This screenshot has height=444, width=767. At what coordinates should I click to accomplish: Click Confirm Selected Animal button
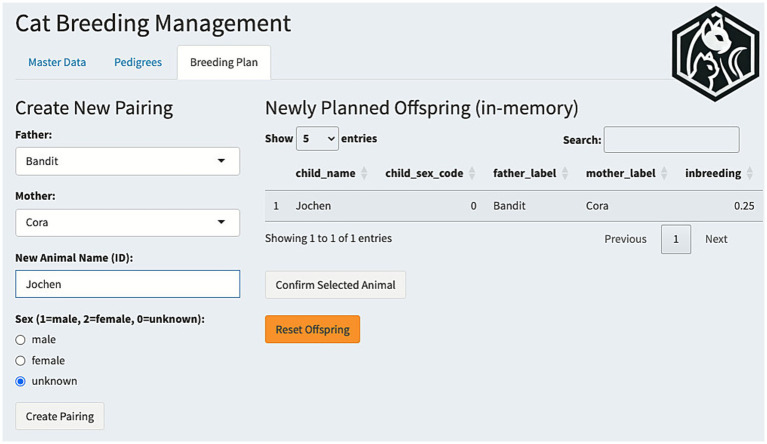335,285
